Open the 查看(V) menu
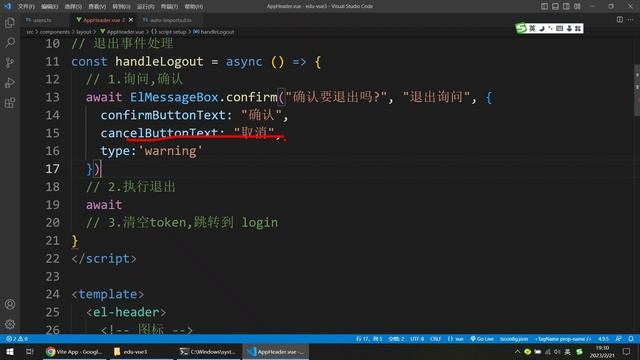 click(97, 7)
